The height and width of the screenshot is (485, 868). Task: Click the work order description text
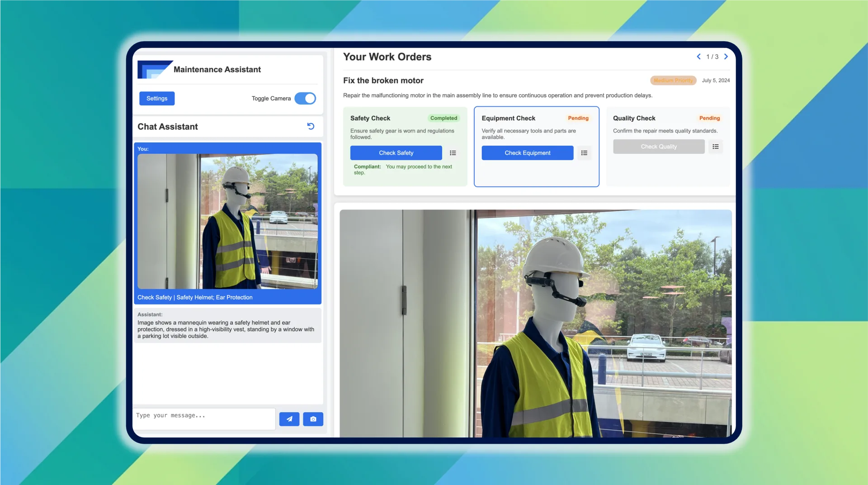497,95
